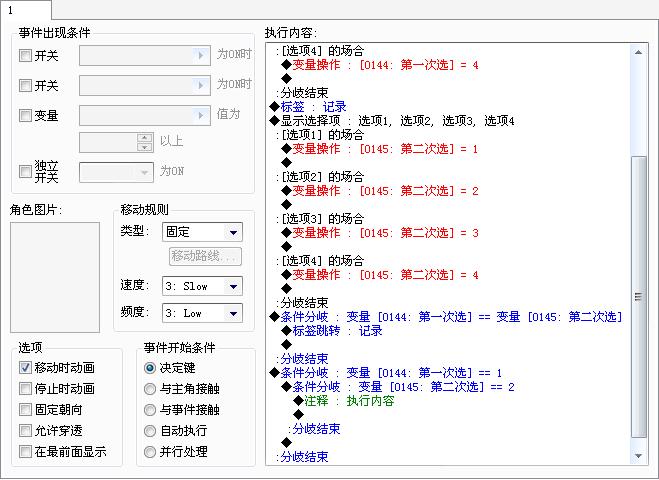Open the 速度 dropdown showing 3: Slow
Image resolution: width=659 pixels, height=480 pixels.
pyautogui.click(x=202, y=286)
